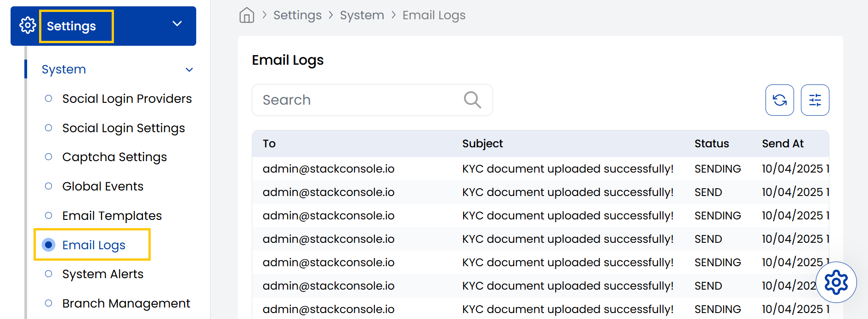The image size is (868, 319).
Task: Expand the Global Events entry
Action: (102, 186)
